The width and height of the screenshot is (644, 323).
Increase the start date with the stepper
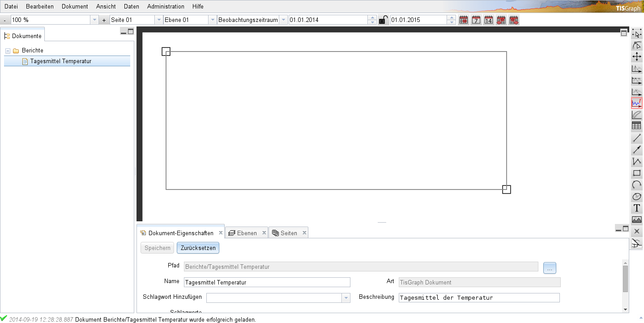point(372,17)
